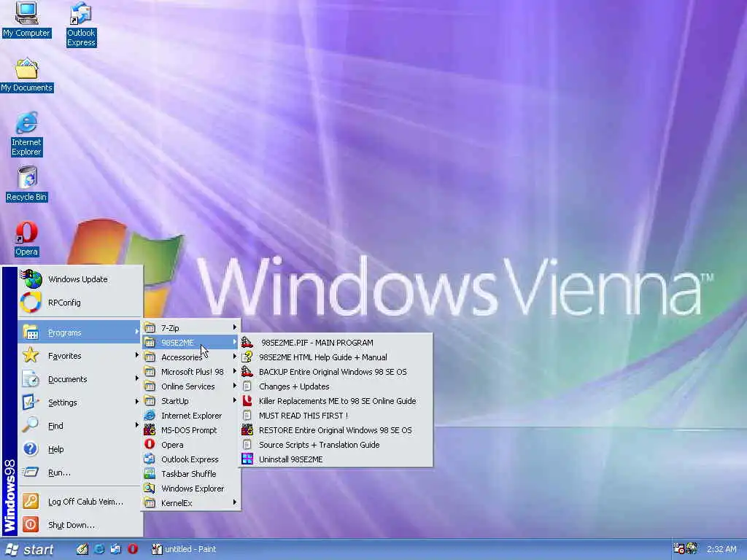Viewport: 747px width, 560px height.
Task: Click Outlook Express quick launch icon on taskbar
Action: point(116,549)
